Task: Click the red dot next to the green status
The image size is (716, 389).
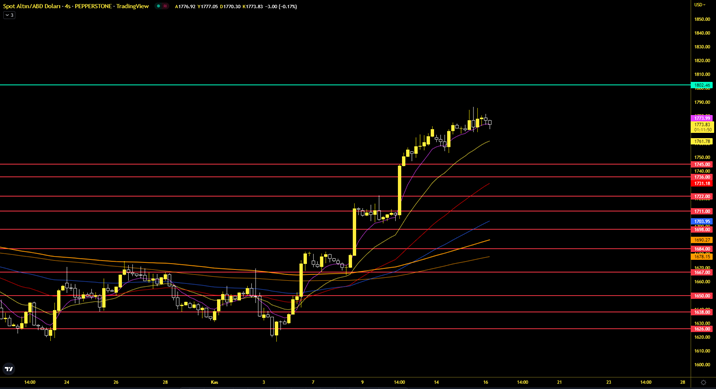Action: coord(165,6)
